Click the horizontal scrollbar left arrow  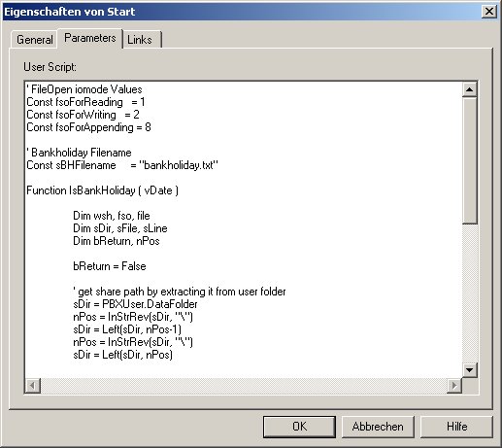[x=33, y=386]
